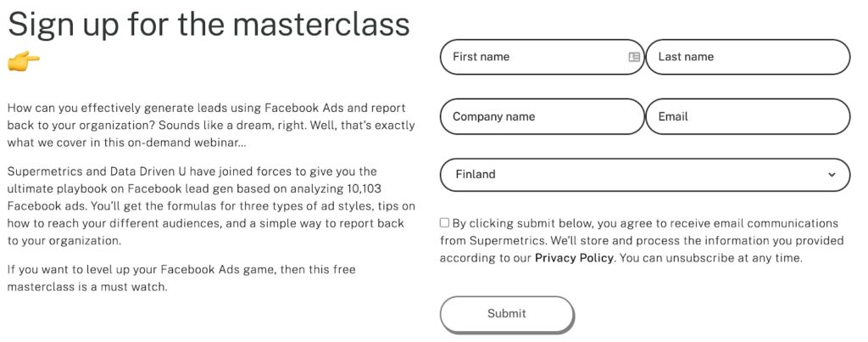Select the Company name text field
The height and width of the screenshot is (342, 868).
[542, 116]
